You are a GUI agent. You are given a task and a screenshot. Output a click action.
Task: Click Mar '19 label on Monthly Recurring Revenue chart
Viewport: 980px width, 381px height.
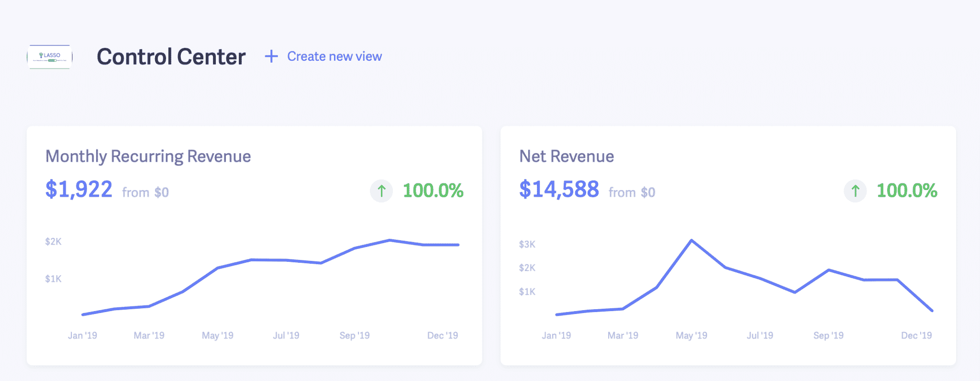pos(149,336)
